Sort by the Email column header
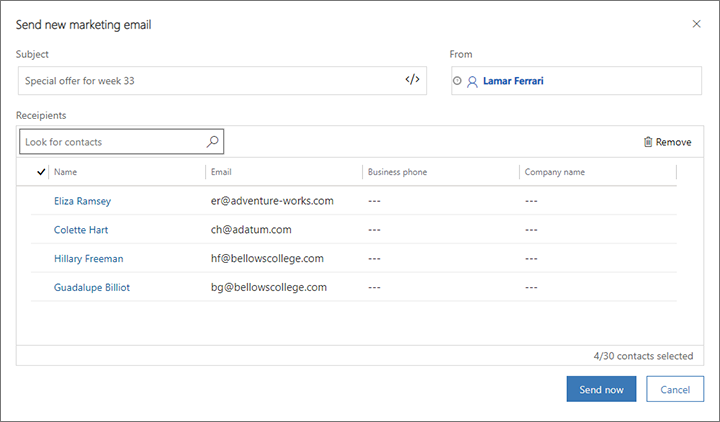 click(x=222, y=172)
